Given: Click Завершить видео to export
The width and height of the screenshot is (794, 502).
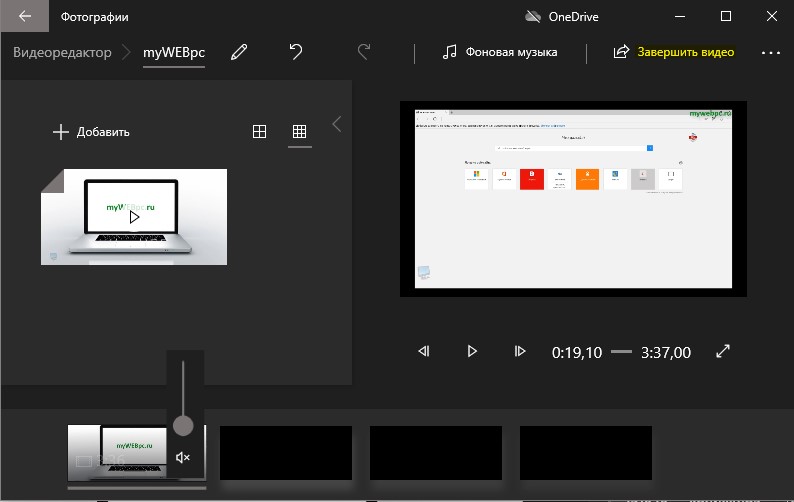Looking at the screenshot, I should (x=673, y=52).
